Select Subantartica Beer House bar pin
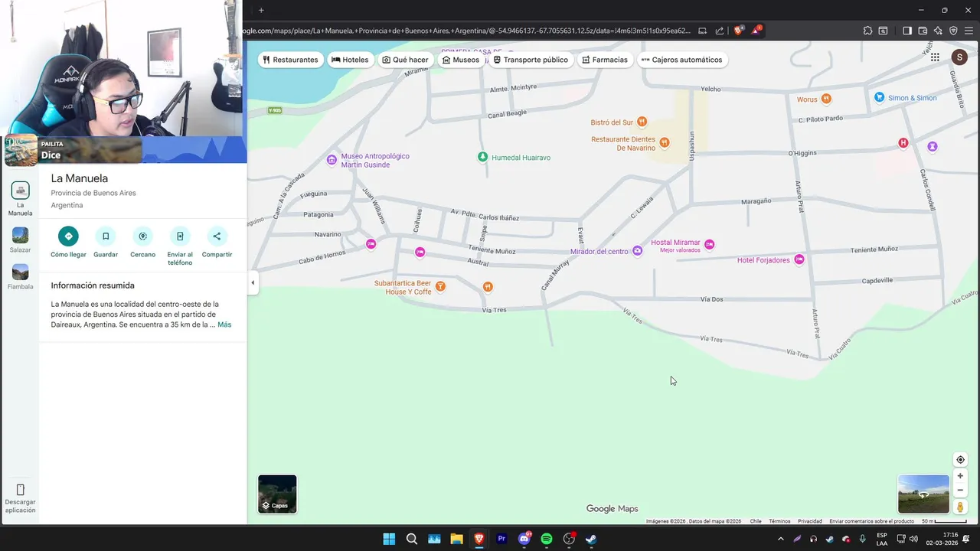Viewport: 980px width, 551px height. coord(440,287)
